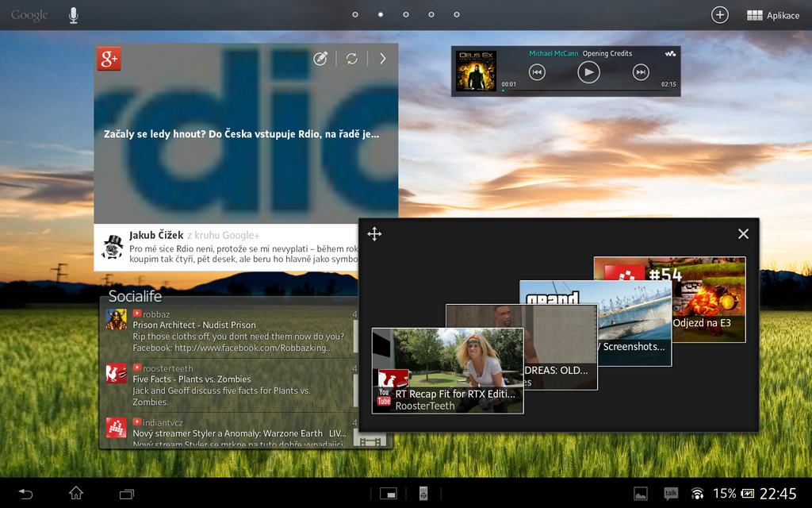Open Google Talk from the status bar

(x=670, y=493)
